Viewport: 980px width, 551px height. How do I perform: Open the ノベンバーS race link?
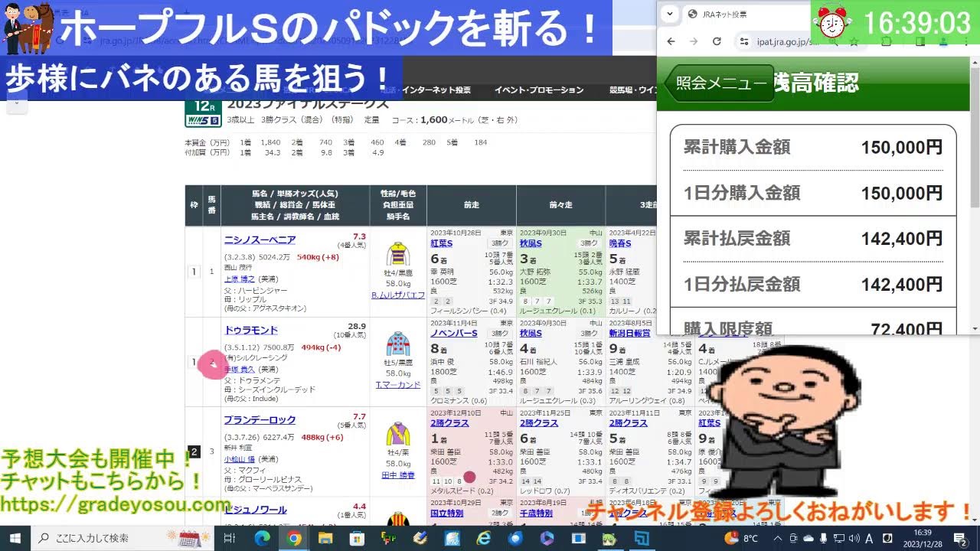click(454, 334)
